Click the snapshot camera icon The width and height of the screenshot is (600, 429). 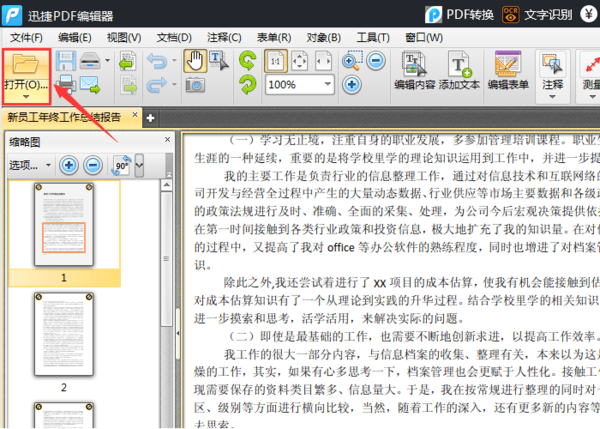(195, 85)
